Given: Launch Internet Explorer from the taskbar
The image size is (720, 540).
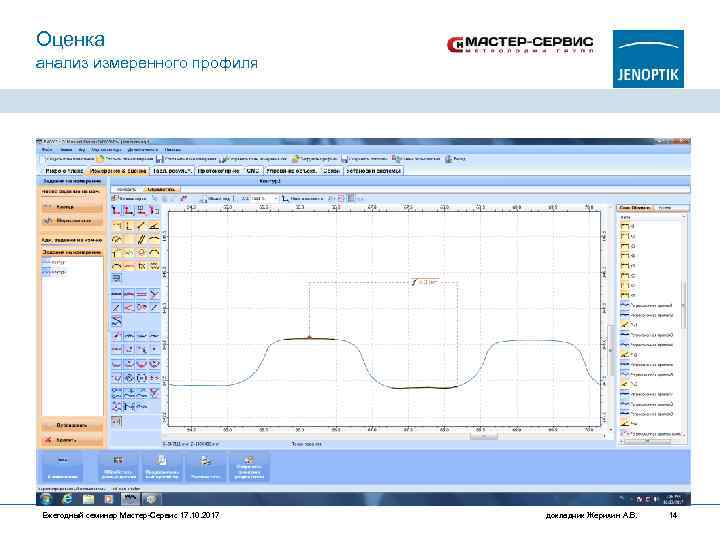Looking at the screenshot, I should [67, 499].
